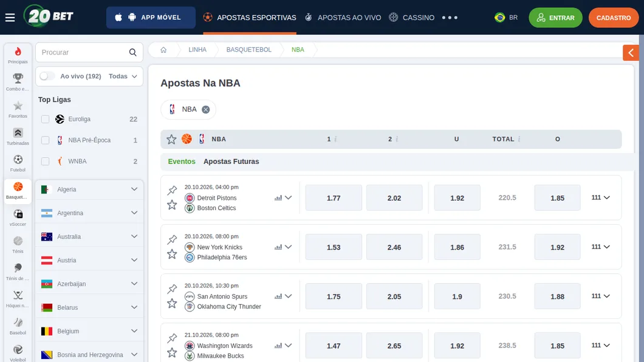The width and height of the screenshot is (644, 362).
Task: Switch to Apostas Futuras tab
Action: tap(231, 162)
